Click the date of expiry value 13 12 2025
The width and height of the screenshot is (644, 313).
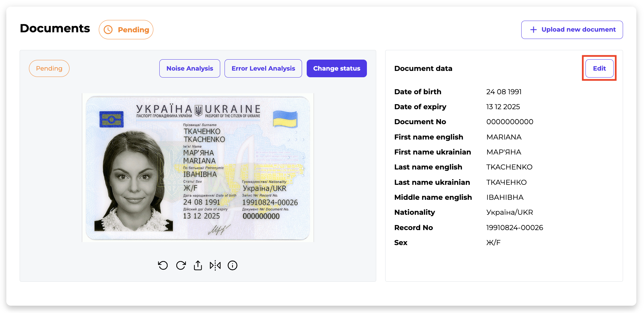[x=503, y=107]
